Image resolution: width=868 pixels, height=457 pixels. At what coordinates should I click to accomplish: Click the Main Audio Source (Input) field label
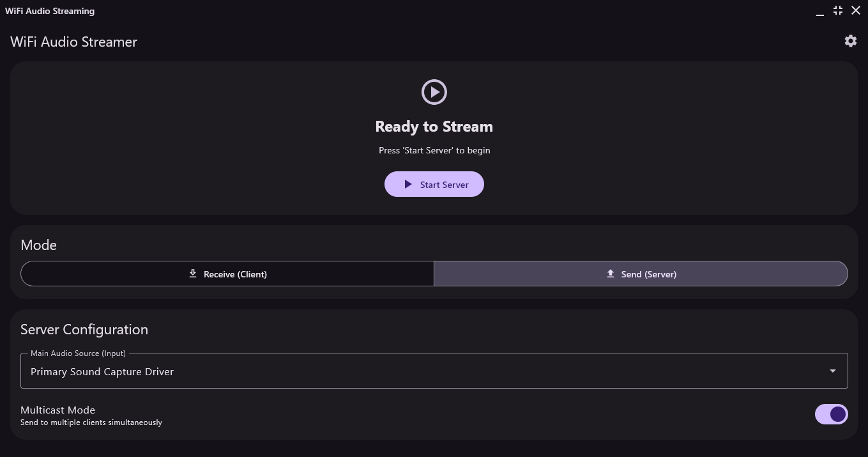pyautogui.click(x=78, y=353)
